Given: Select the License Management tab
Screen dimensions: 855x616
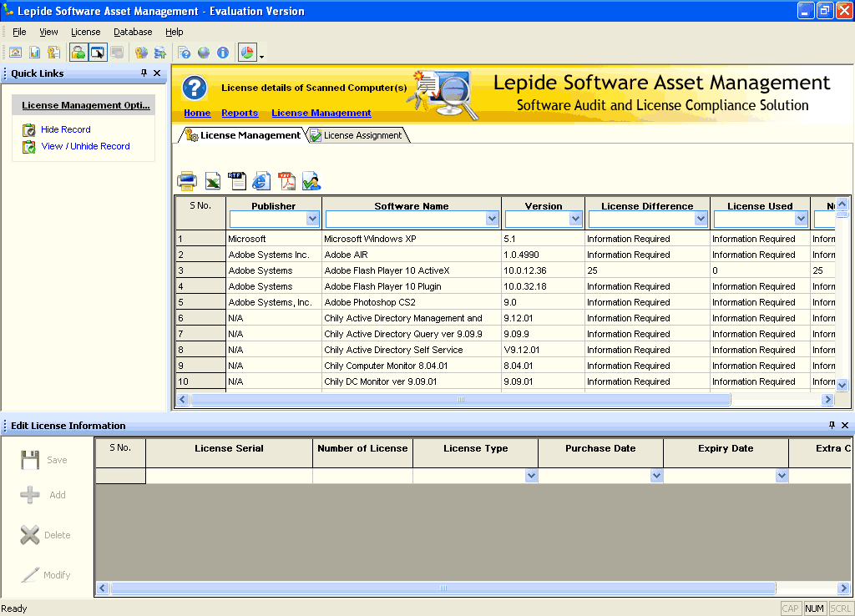Looking at the screenshot, I should [242, 135].
